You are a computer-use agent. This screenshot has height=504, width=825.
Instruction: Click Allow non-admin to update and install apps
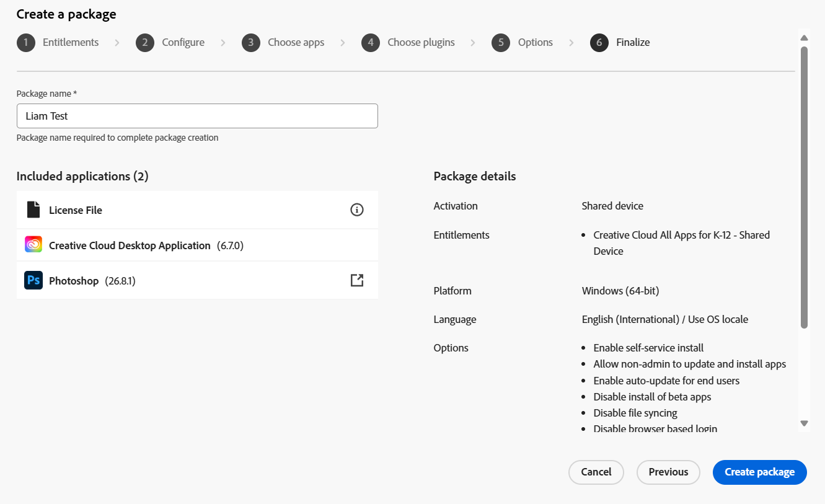(x=690, y=364)
